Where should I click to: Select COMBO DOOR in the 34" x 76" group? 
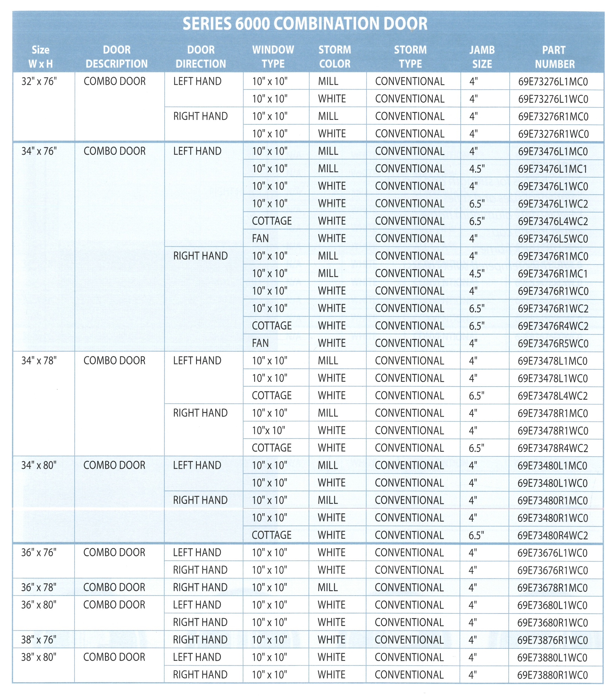[114, 151]
